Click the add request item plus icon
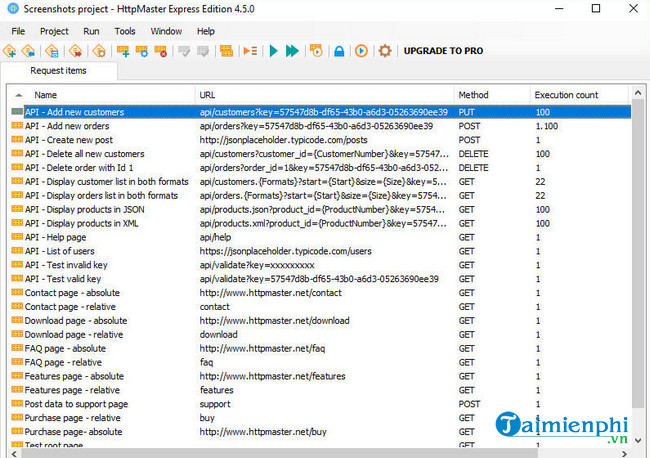 tap(123, 51)
